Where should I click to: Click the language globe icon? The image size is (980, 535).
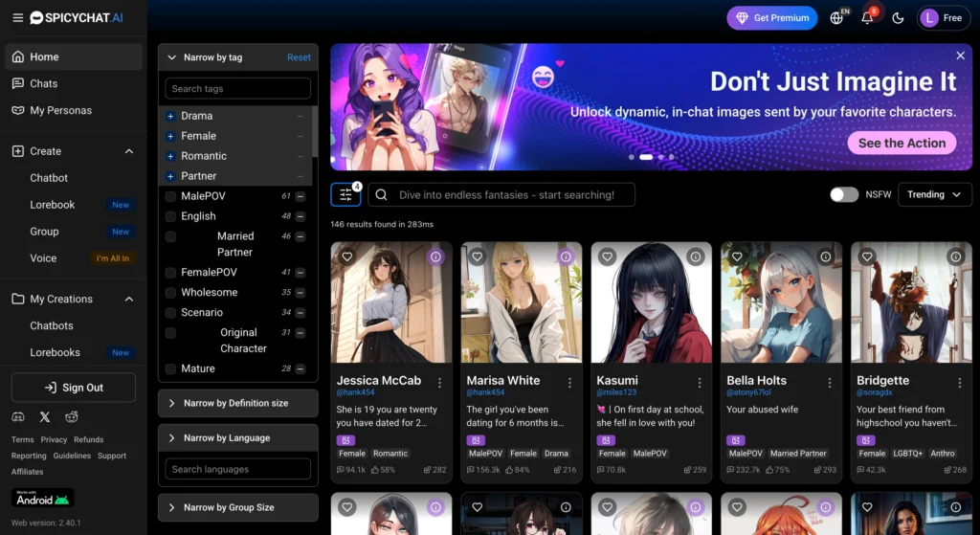pos(836,18)
